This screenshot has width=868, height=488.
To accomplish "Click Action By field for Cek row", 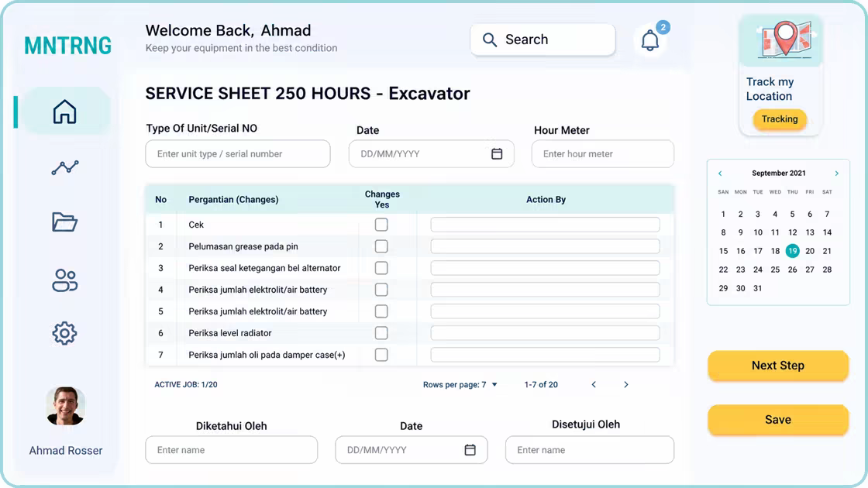I will (x=546, y=225).
